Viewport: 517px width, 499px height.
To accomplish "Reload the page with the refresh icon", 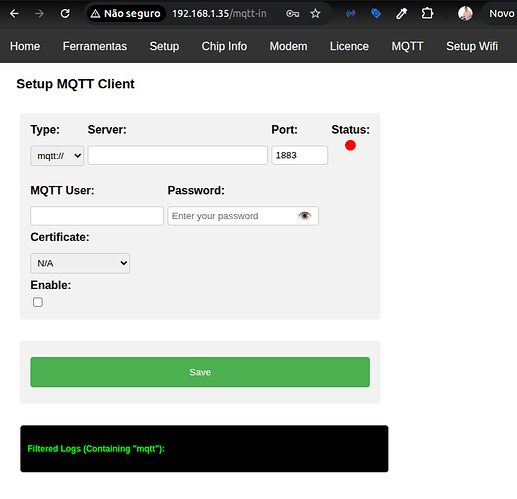I will (x=65, y=14).
